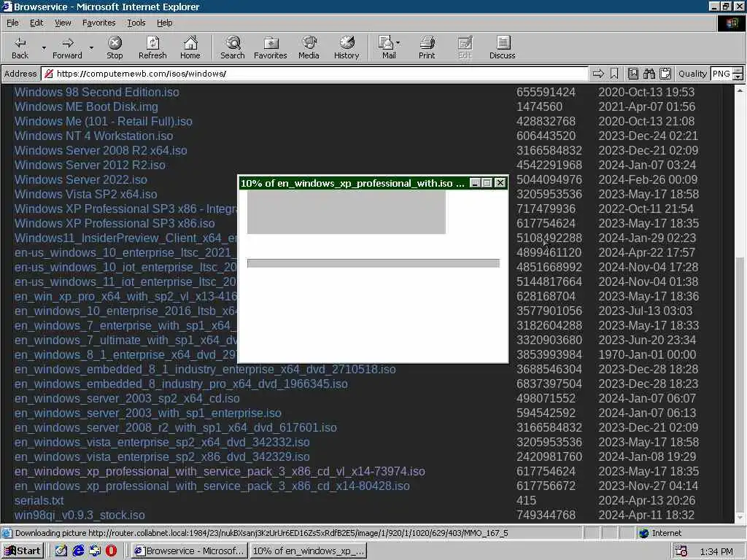The height and width of the screenshot is (560, 747).
Task: Click the Show Desktop quick launch icon
Action: [95, 551]
